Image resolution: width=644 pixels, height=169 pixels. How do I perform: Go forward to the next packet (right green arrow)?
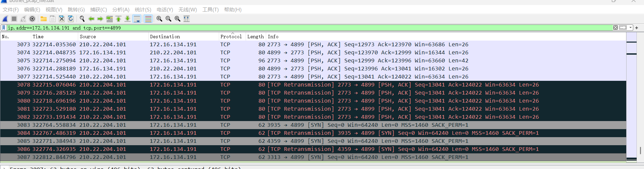[100, 19]
